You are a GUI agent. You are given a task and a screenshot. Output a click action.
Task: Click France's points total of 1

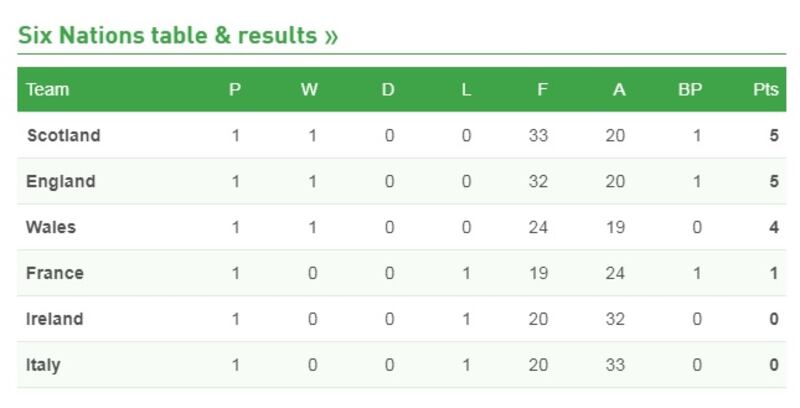tap(774, 274)
